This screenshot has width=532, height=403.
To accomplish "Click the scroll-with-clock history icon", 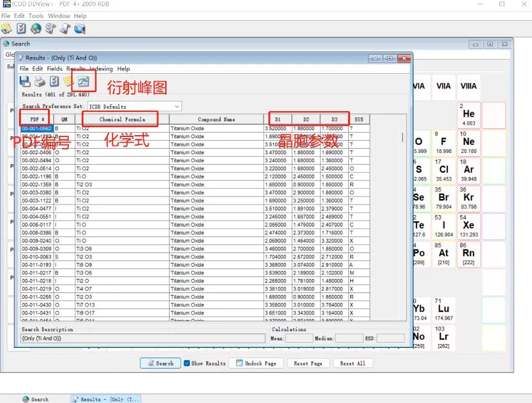I will tap(50, 28).
